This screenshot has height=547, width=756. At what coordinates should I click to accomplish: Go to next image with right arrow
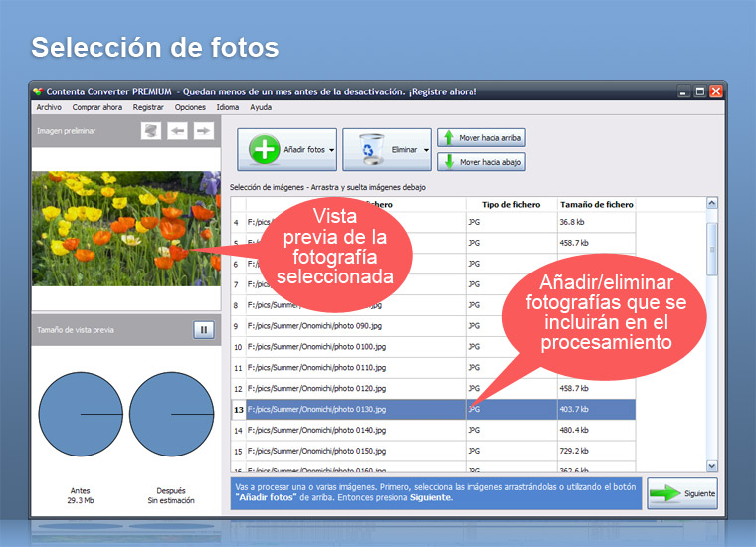click(204, 130)
